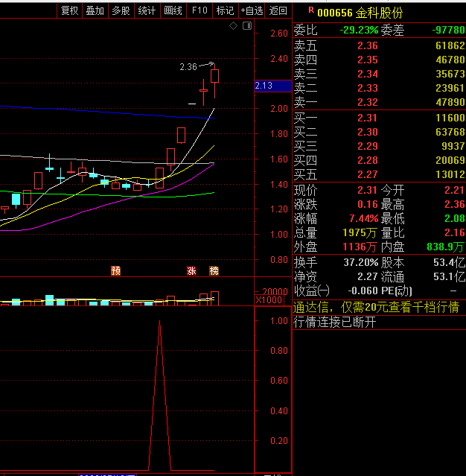
Task: Click the diamond icon above the chart
Action: pyautogui.click(x=233, y=26)
